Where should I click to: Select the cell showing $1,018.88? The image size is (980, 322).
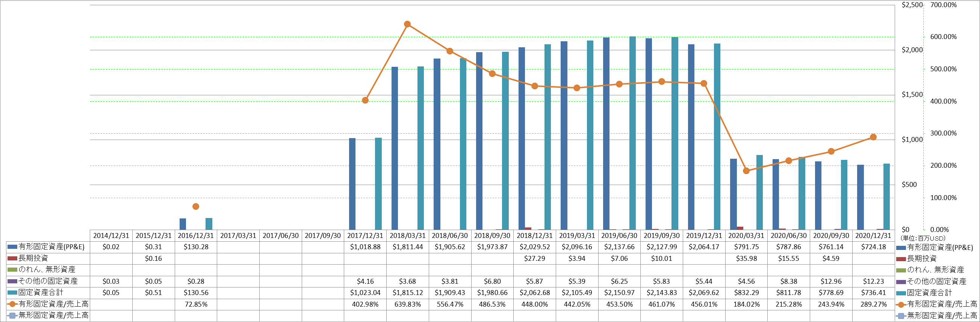(x=365, y=247)
